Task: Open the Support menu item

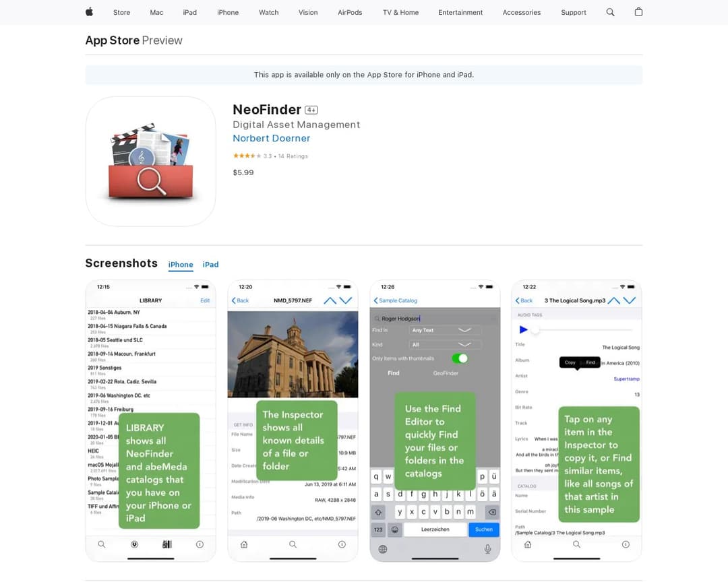Action: tap(573, 12)
